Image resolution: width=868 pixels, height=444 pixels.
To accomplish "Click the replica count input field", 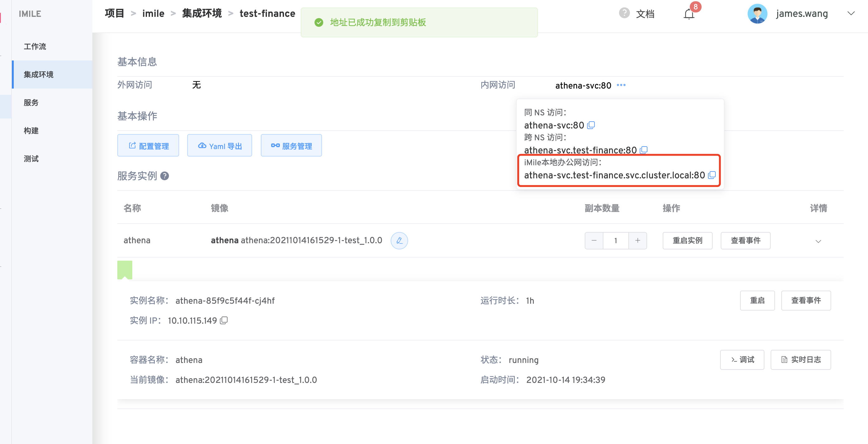I will [x=616, y=240].
